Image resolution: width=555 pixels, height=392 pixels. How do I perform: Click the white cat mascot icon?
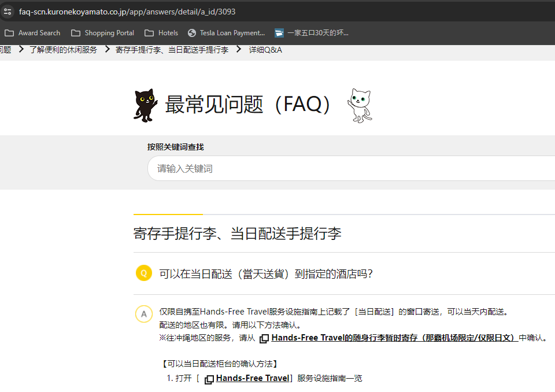360,106
